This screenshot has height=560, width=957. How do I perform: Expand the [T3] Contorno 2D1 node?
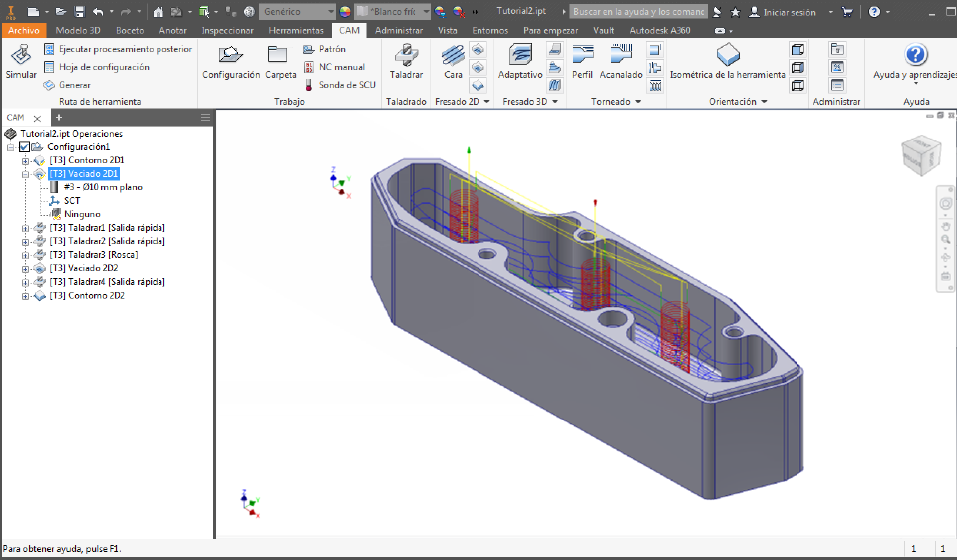point(25,161)
